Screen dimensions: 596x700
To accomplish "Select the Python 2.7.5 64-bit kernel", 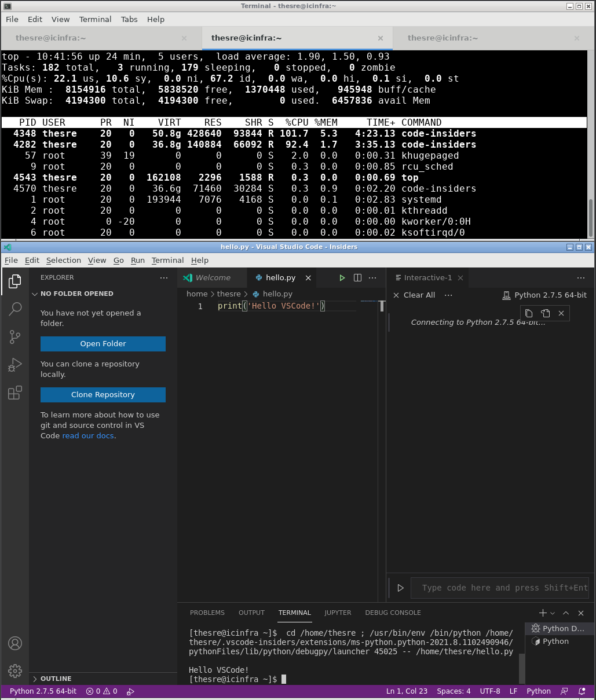I will [544, 295].
